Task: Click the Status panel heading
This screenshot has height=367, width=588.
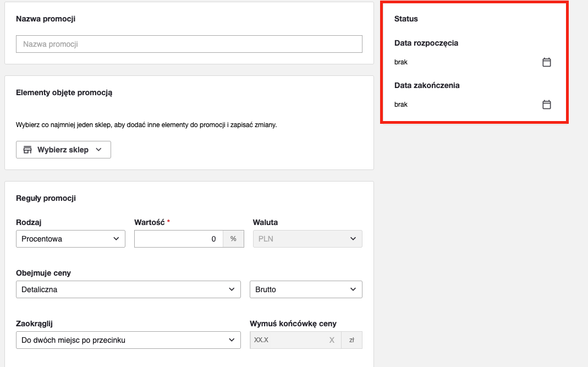Action: coord(406,19)
